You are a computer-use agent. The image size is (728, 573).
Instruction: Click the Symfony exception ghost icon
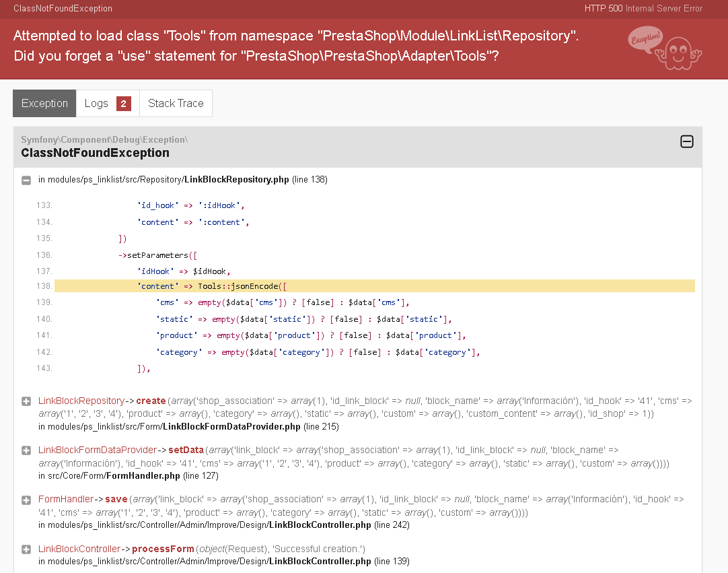tap(665, 48)
